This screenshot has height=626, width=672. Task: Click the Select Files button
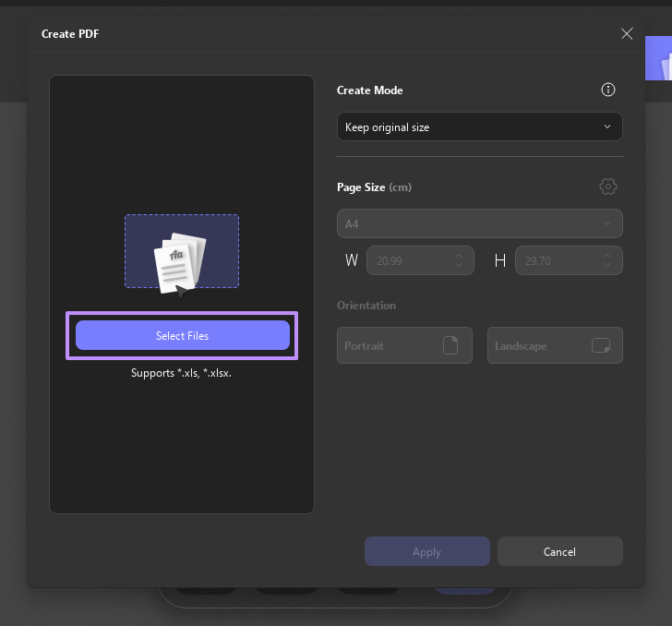[x=183, y=335]
